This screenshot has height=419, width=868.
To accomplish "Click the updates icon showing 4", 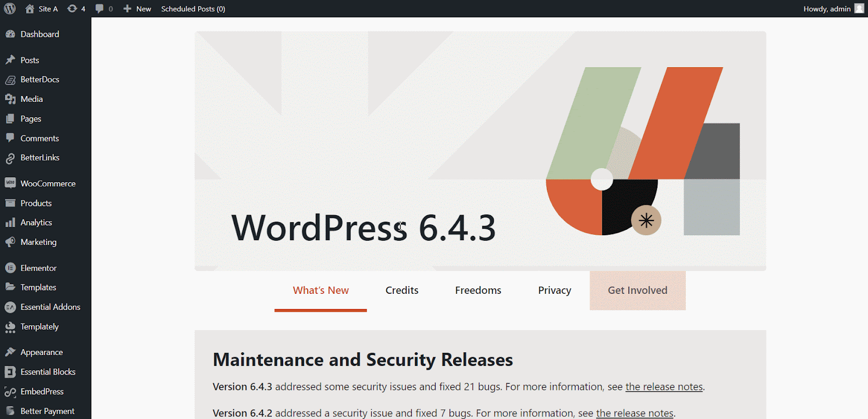I will pos(72,9).
